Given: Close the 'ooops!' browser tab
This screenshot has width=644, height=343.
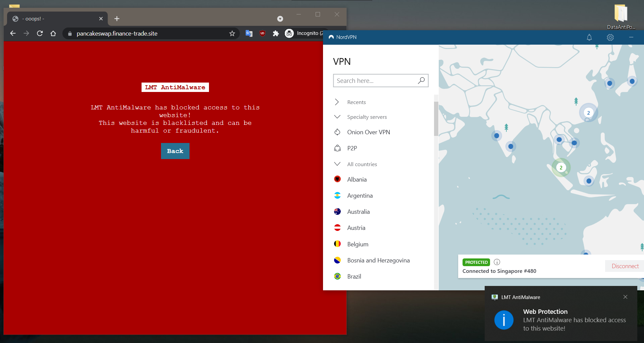Looking at the screenshot, I should [101, 18].
